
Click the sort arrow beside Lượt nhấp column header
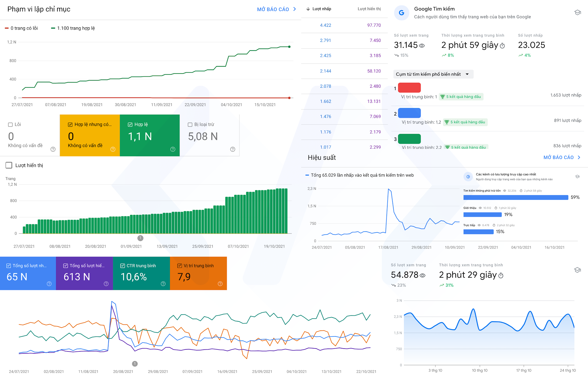(x=308, y=9)
